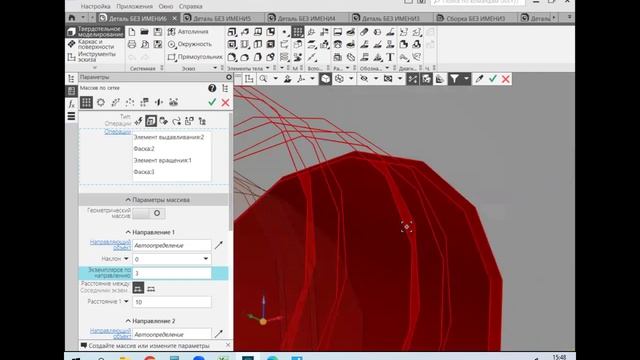Expand the zoom dropdown arrow in view toolbar
The image size is (640, 360).
click(x=276, y=79)
